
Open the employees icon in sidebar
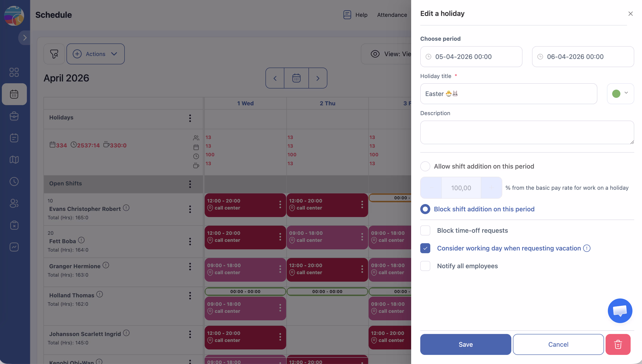click(x=14, y=203)
